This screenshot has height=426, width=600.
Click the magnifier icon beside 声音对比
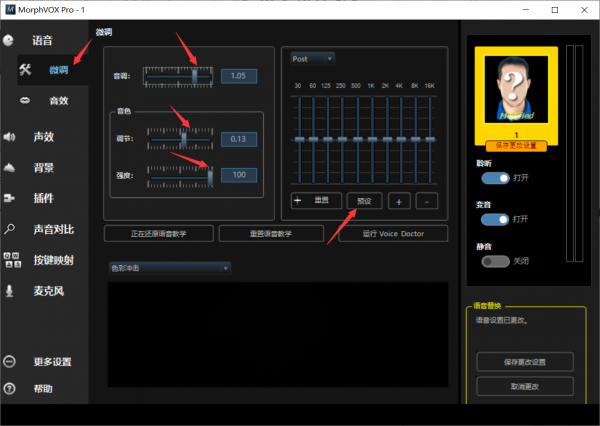click(x=10, y=229)
